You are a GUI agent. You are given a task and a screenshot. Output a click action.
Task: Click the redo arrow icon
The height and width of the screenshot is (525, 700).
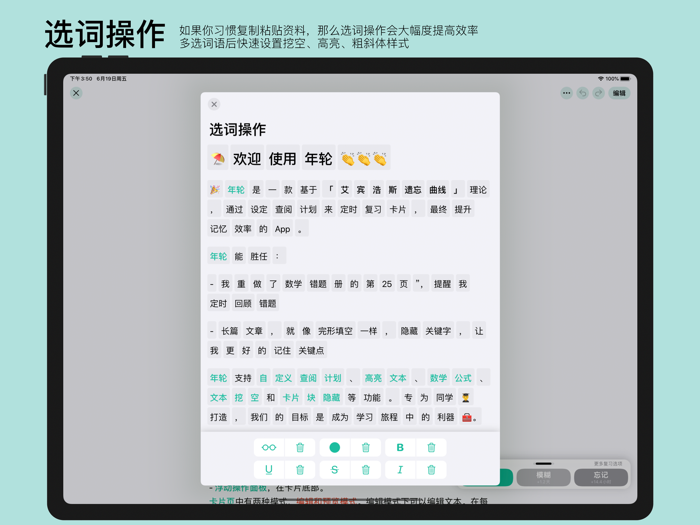(x=599, y=93)
